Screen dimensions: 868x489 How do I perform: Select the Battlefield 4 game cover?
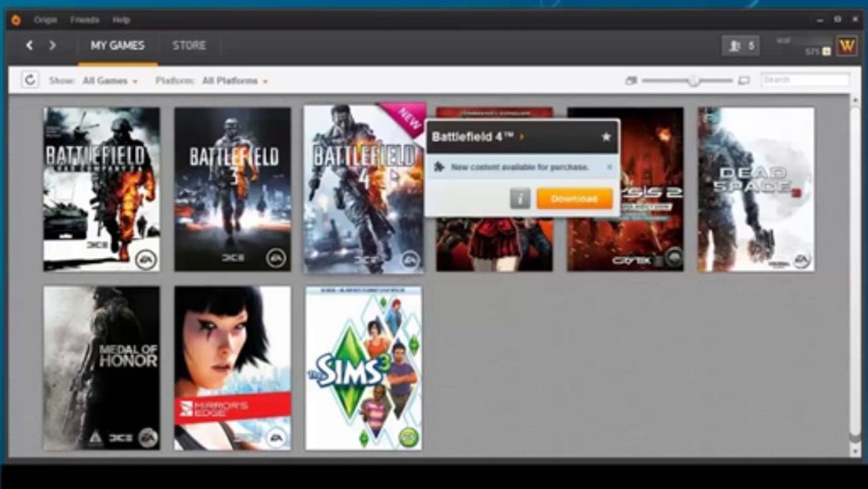point(364,189)
